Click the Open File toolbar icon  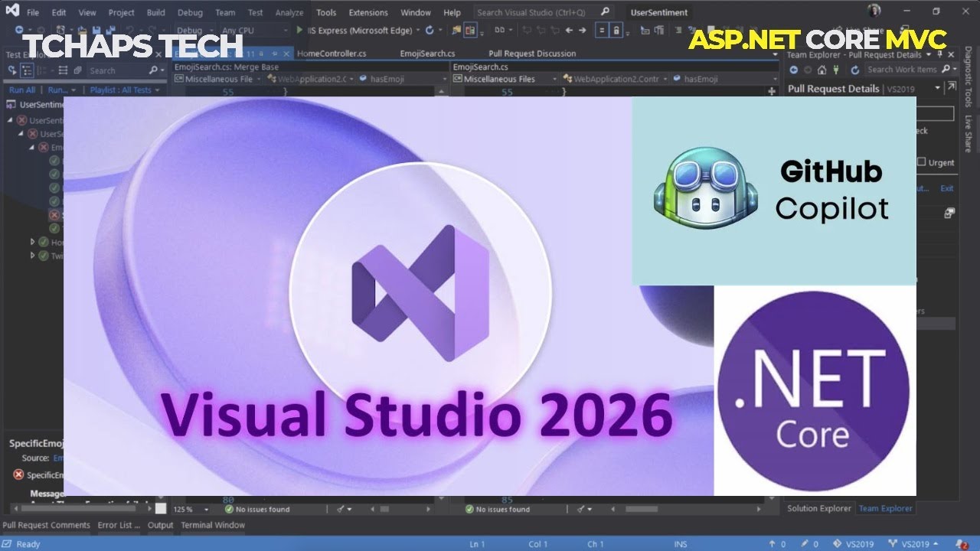(x=83, y=31)
